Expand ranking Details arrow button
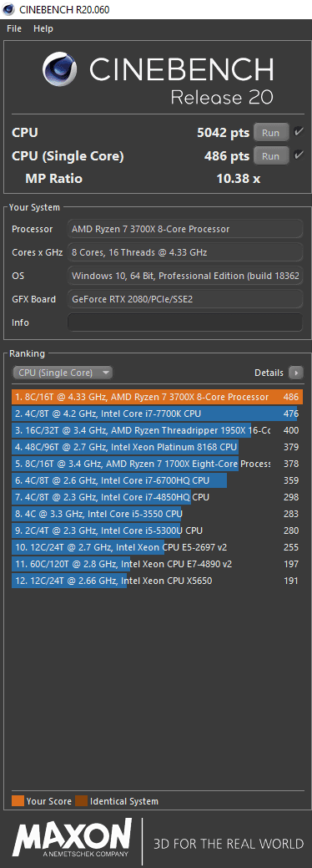 [x=296, y=373]
